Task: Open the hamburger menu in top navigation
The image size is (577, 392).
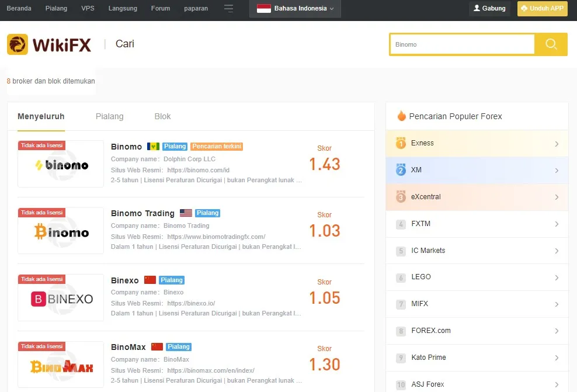Action: [x=228, y=8]
